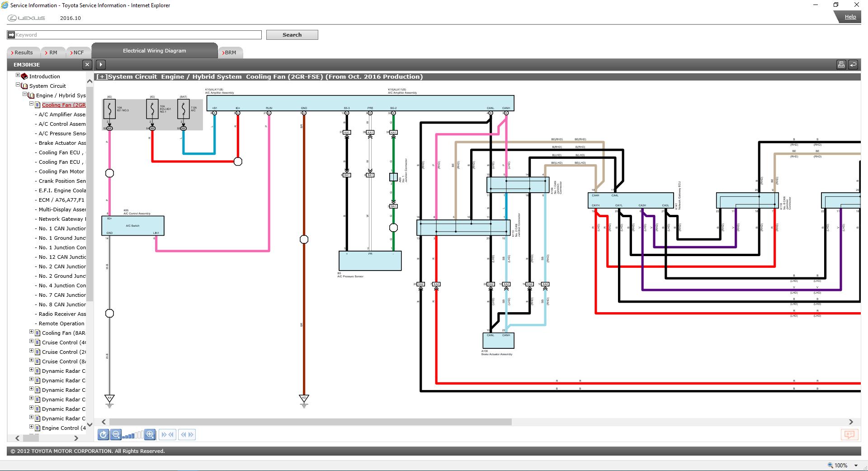The width and height of the screenshot is (868, 471).
Task: Click the Cooling Fan document icon
Action: [x=38, y=105]
